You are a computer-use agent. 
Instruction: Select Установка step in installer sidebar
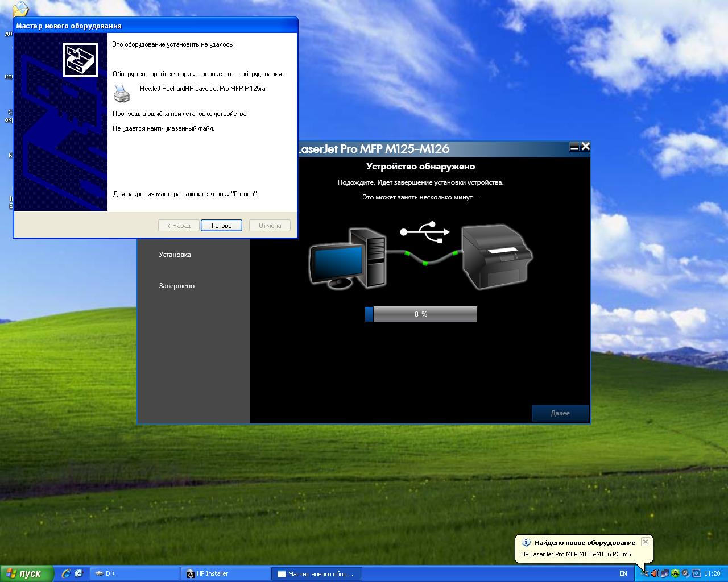(x=175, y=255)
